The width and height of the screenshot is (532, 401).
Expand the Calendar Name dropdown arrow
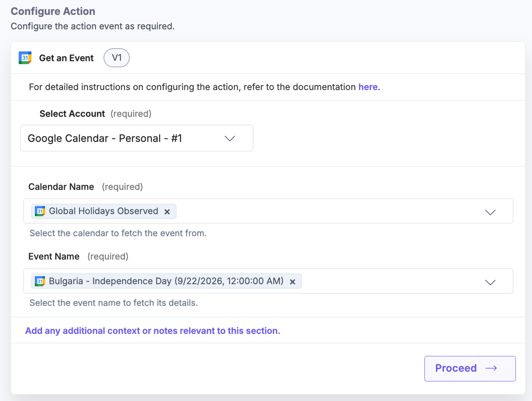pyautogui.click(x=490, y=212)
